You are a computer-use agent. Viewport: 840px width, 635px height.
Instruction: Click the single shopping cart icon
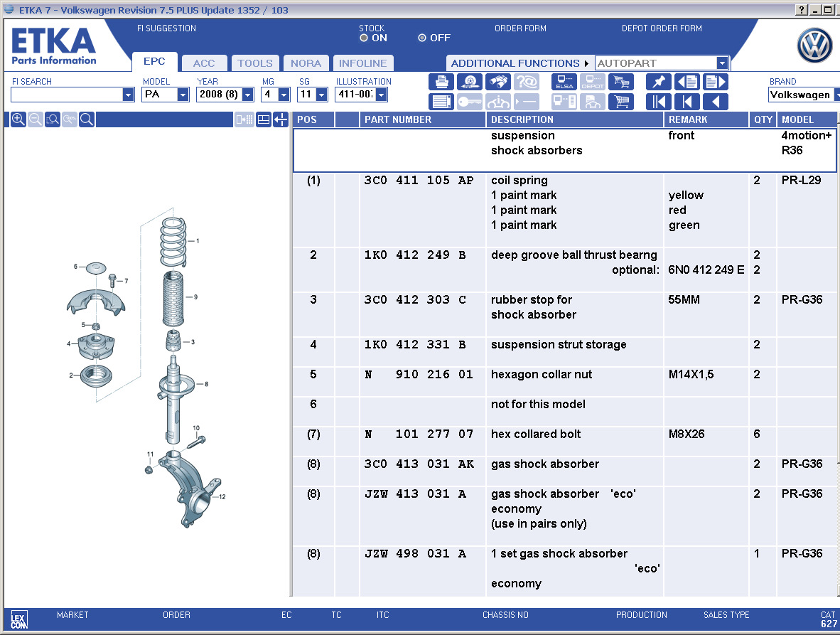click(x=621, y=101)
